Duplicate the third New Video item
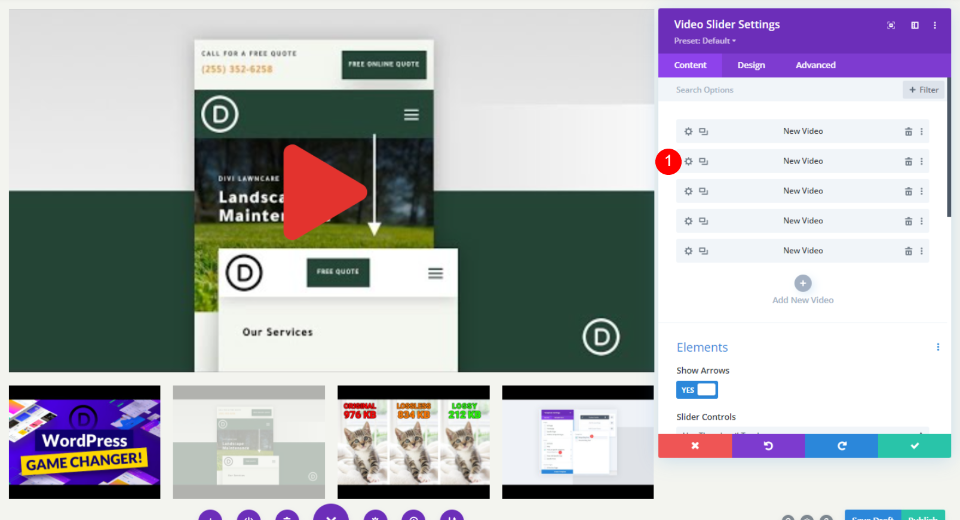Image resolution: width=960 pixels, height=520 pixels. point(703,192)
